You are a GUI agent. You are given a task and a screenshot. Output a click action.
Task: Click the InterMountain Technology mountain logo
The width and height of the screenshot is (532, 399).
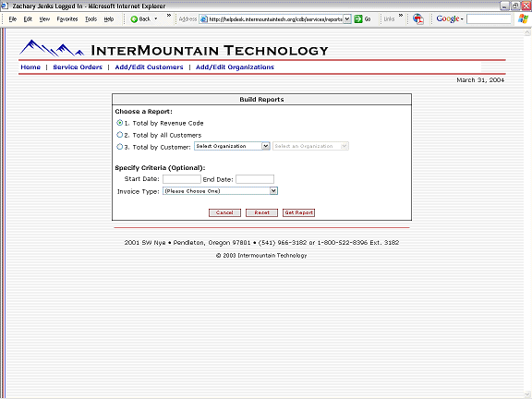point(51,48)
